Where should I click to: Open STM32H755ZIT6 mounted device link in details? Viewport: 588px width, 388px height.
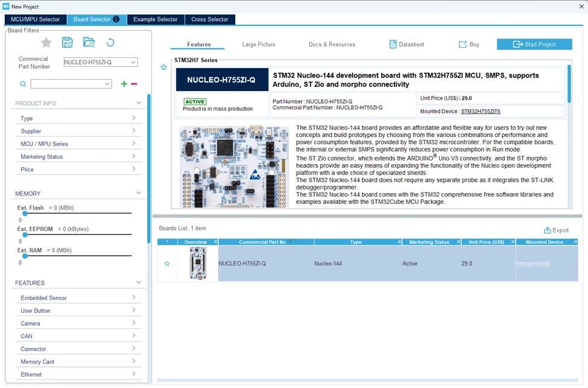(481, 112)
